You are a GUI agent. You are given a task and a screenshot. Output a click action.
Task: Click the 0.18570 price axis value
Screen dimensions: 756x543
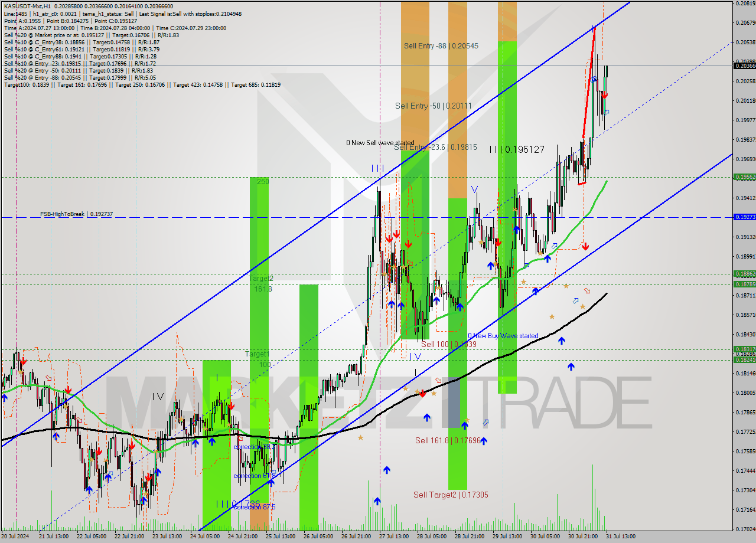[745, 315]
